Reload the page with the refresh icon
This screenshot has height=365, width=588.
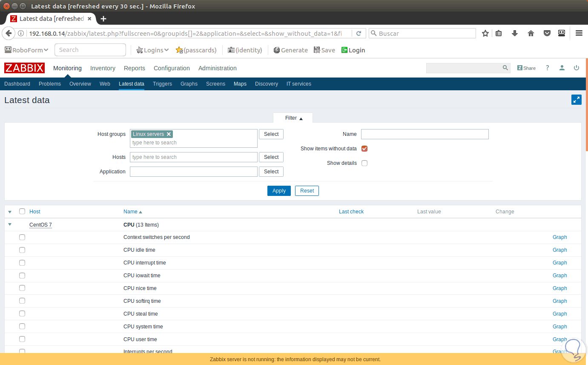pyautogui.click(x=359, y=33)
